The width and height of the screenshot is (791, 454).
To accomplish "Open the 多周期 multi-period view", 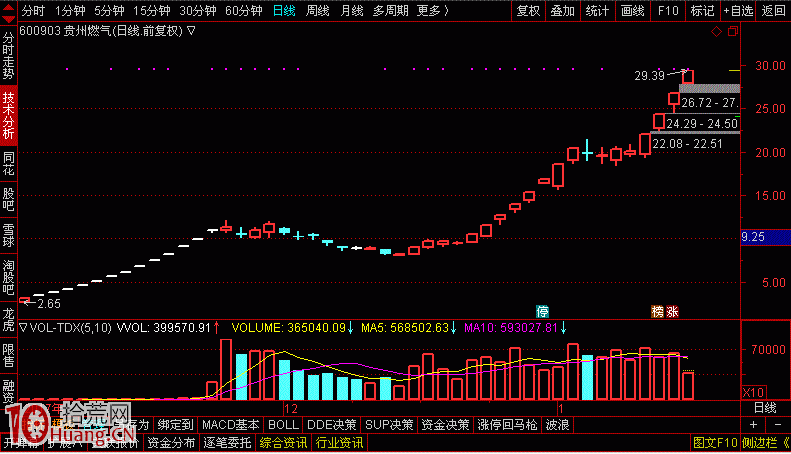I will (390, 11).
